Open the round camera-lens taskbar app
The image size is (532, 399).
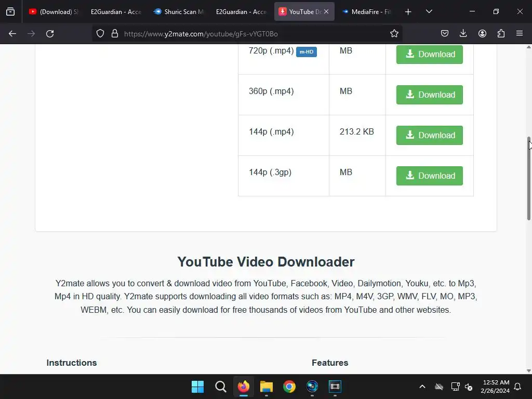pos(312,387)
